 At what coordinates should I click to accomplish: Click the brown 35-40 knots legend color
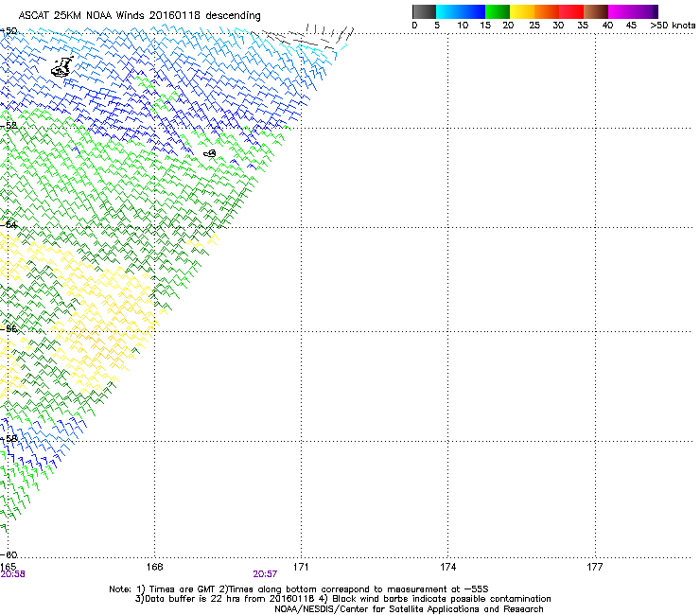(x=596, y=11)
